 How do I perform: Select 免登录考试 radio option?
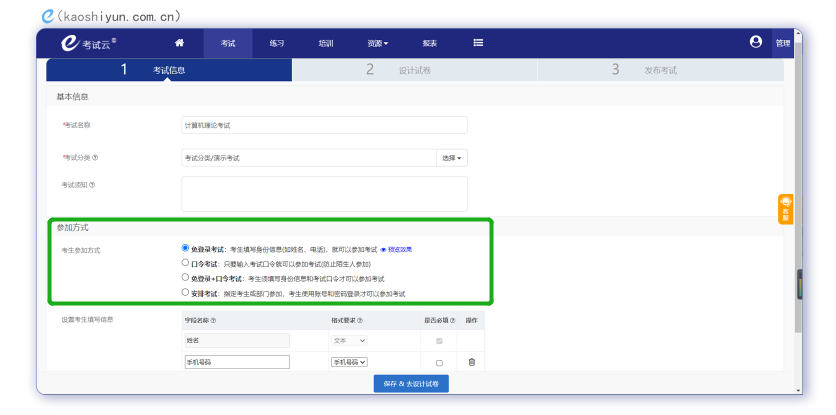pos(185,248)
